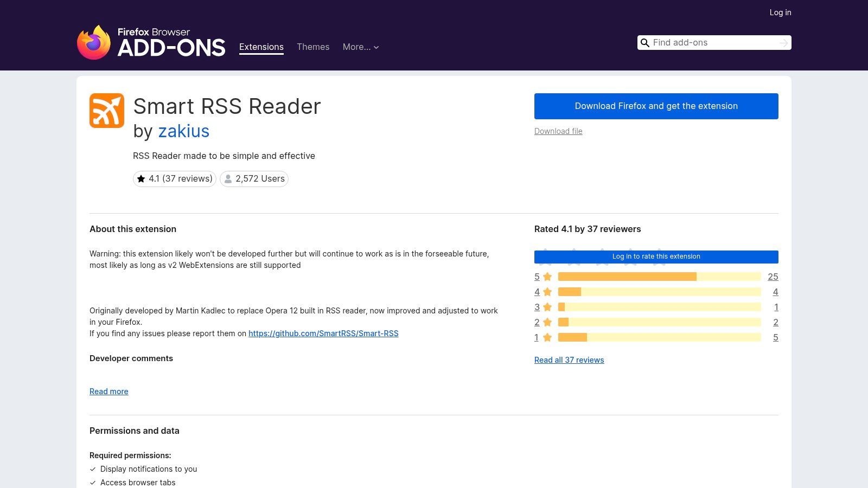
Task: Click the star icon in the 1-star row
Action: click(547, 337)
